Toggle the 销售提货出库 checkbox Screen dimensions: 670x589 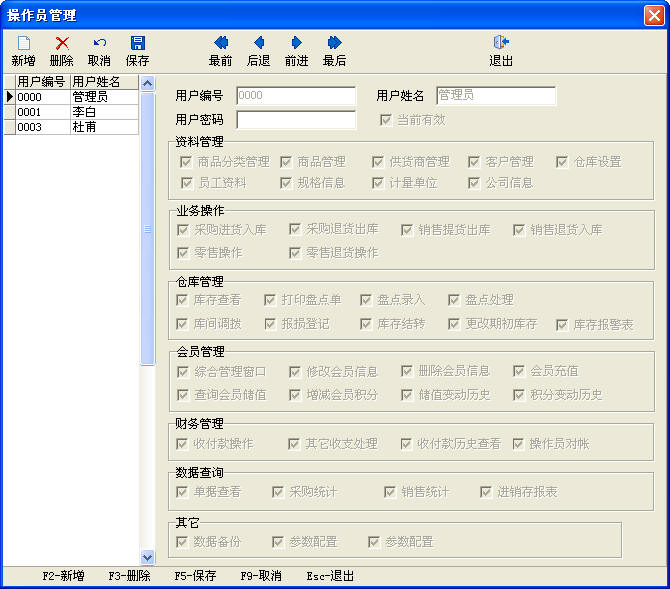coord(407,230)
